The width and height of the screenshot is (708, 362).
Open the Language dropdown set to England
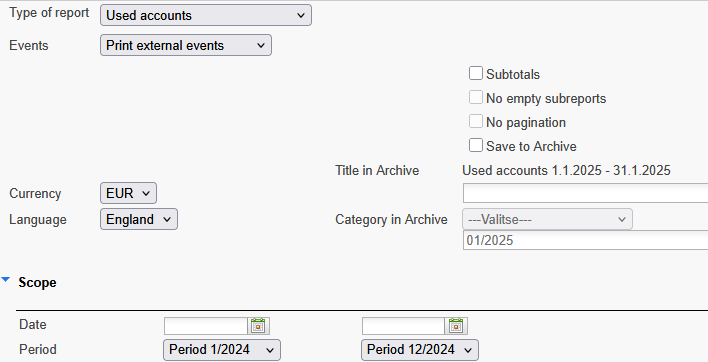[139, 219]
